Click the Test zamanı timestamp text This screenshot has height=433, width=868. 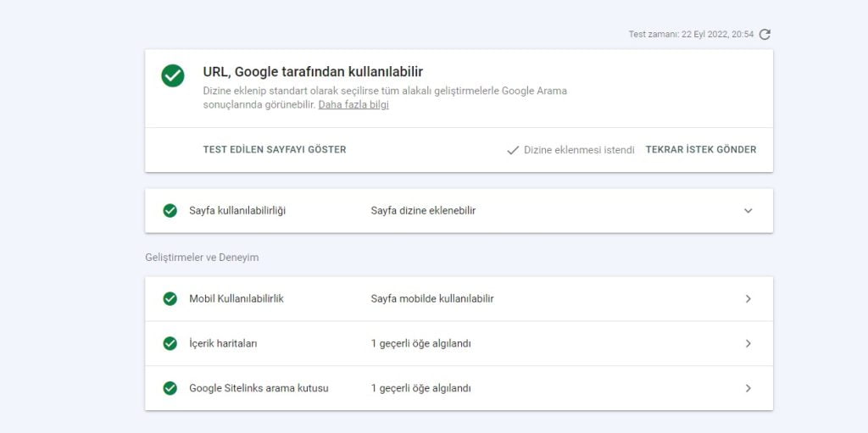coord(691,35)
